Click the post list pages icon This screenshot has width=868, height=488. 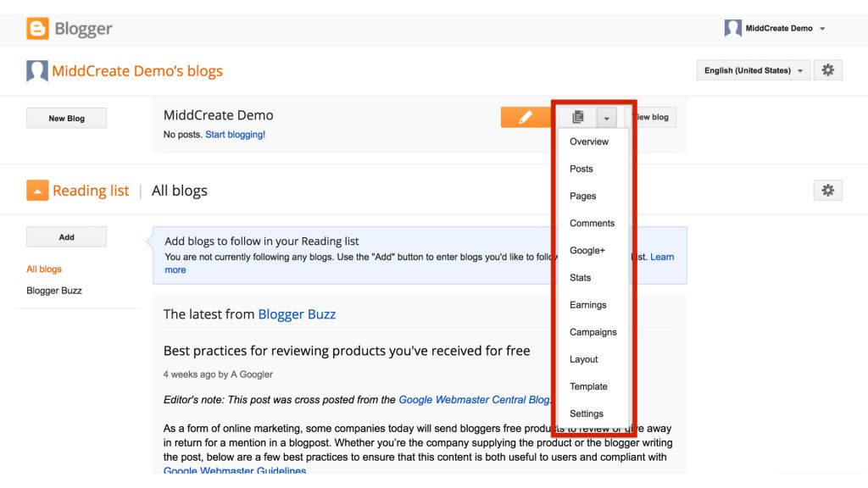click(578, 118)
